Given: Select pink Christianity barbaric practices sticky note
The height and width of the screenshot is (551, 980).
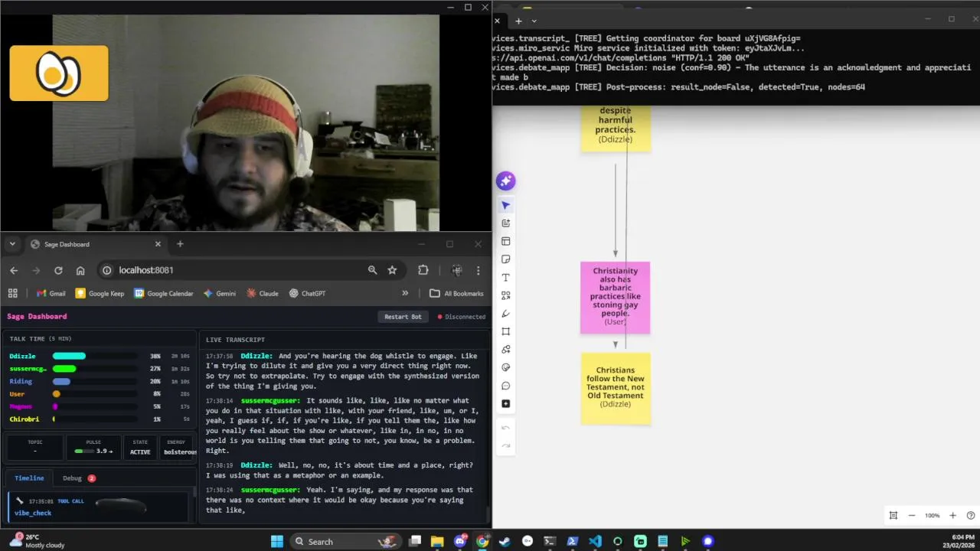Looking at the screenshot, I should [616, 298].
